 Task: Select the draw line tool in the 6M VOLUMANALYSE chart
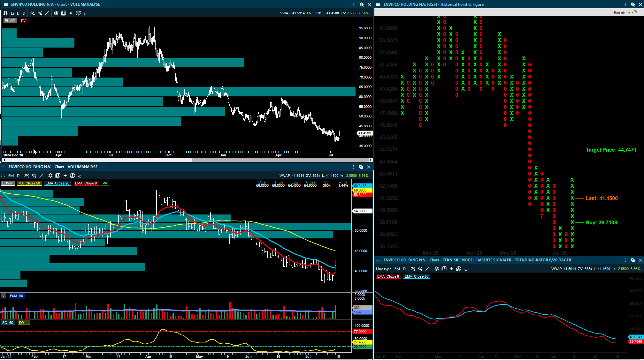tap(41, 176)
